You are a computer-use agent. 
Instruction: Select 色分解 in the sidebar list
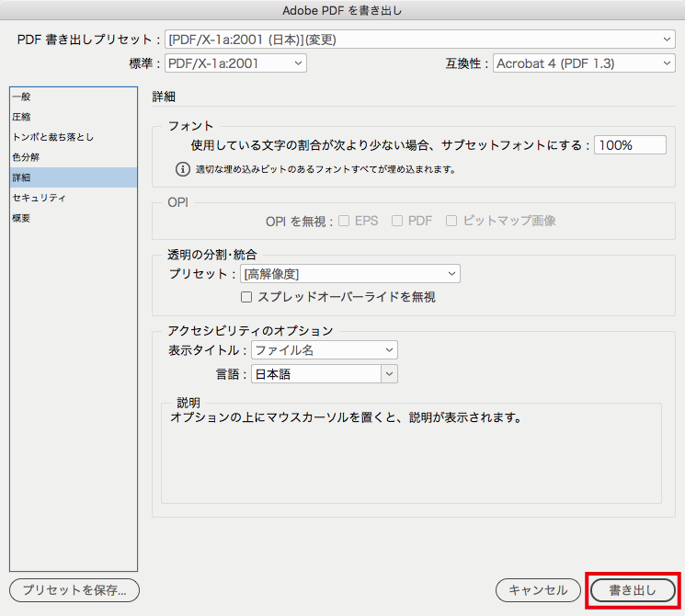(74, 157)
